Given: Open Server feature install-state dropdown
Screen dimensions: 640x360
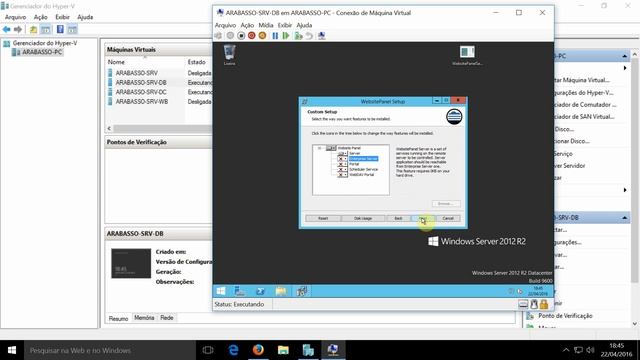Looking at the screenshot, I should (342, 153).
